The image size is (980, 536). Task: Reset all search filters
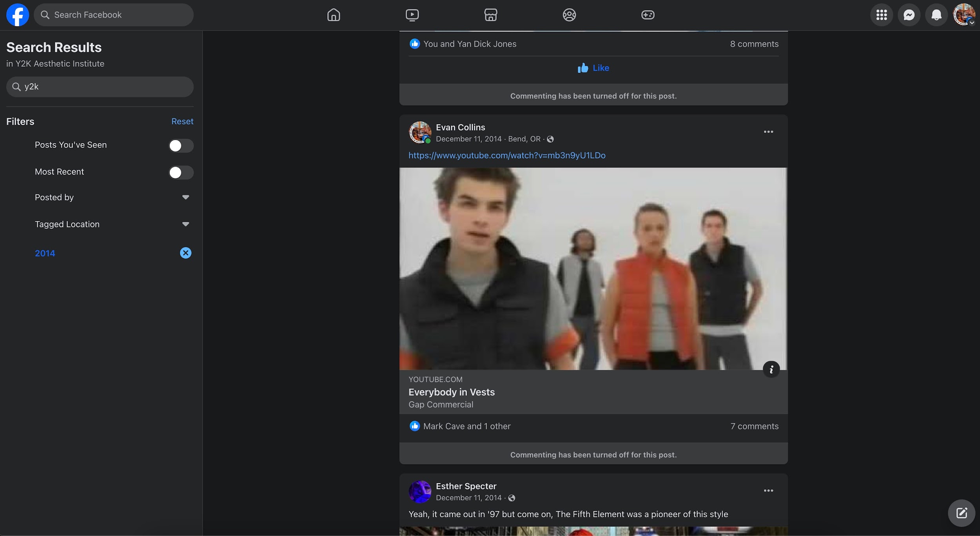182,122
